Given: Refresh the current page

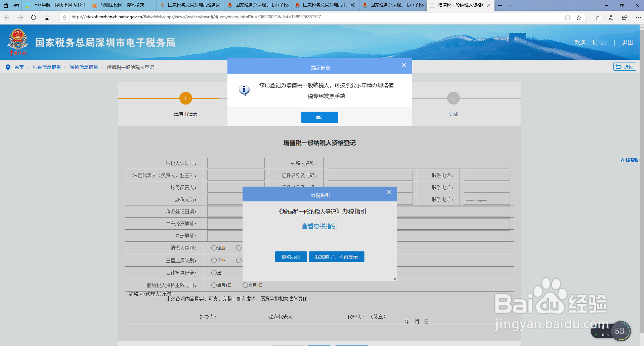Looking at the screenshot, I should tap(33, 17).
